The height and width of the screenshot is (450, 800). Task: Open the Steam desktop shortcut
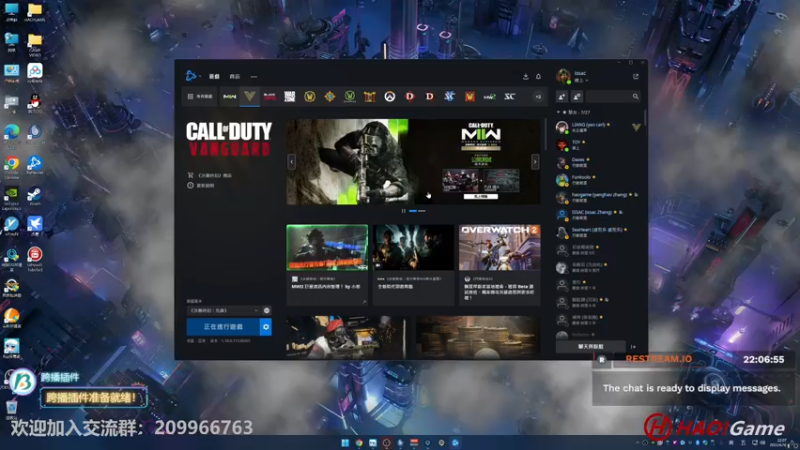tap(35, 197)
